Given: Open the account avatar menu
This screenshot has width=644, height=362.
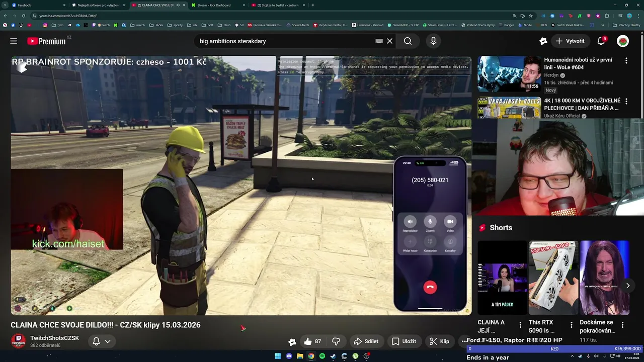Looking at the screenshot, I should point(623,41).
